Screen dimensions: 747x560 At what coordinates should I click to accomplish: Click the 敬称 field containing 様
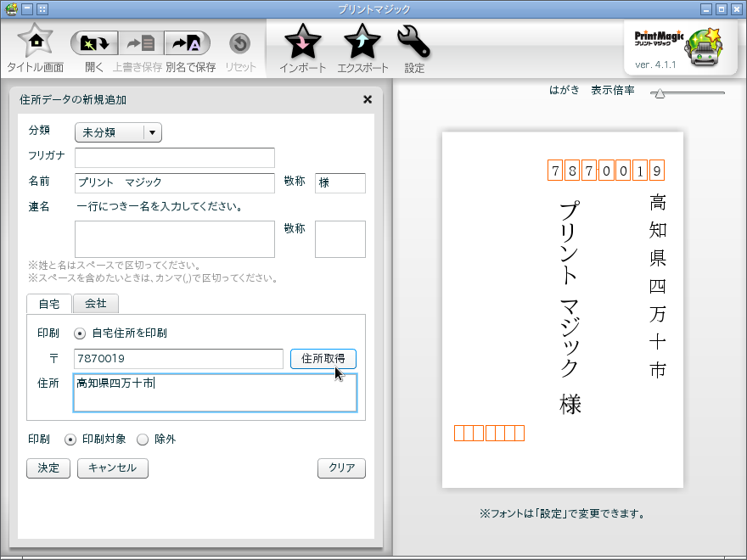(340, 183)
